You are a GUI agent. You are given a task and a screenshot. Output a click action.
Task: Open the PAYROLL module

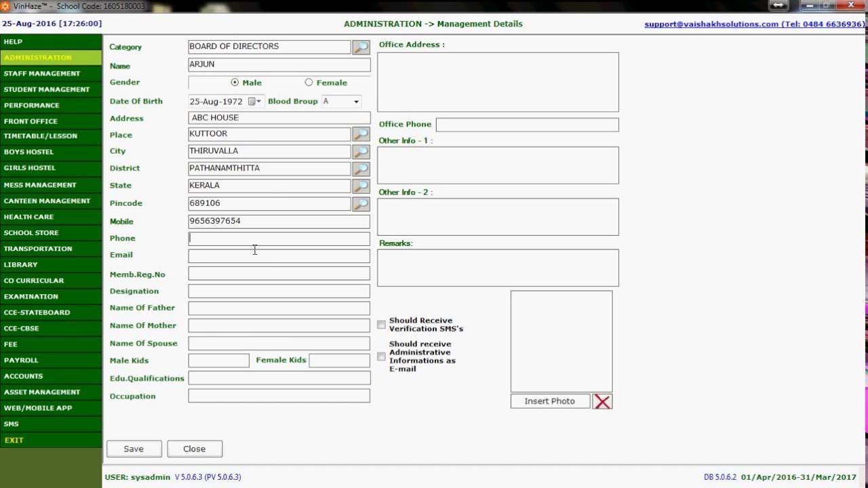pyautogui.click(x=51, y=360)
